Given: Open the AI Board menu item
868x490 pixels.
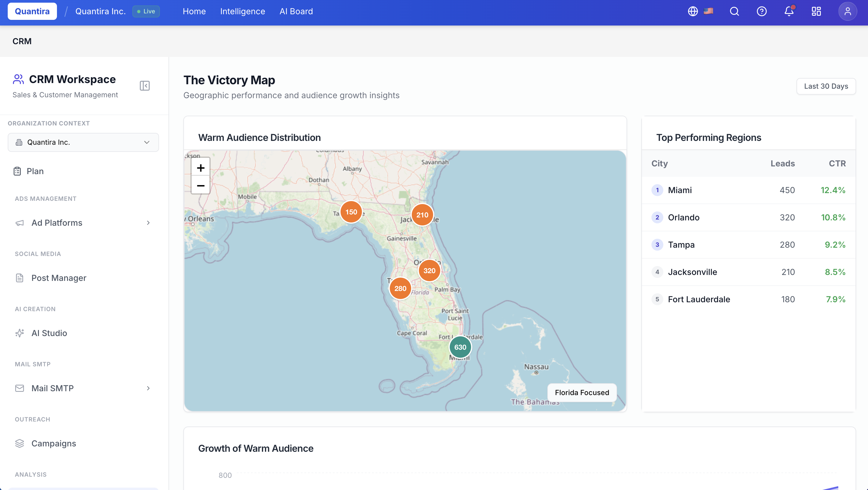Looking at the screenshot, I should (296, 11).
